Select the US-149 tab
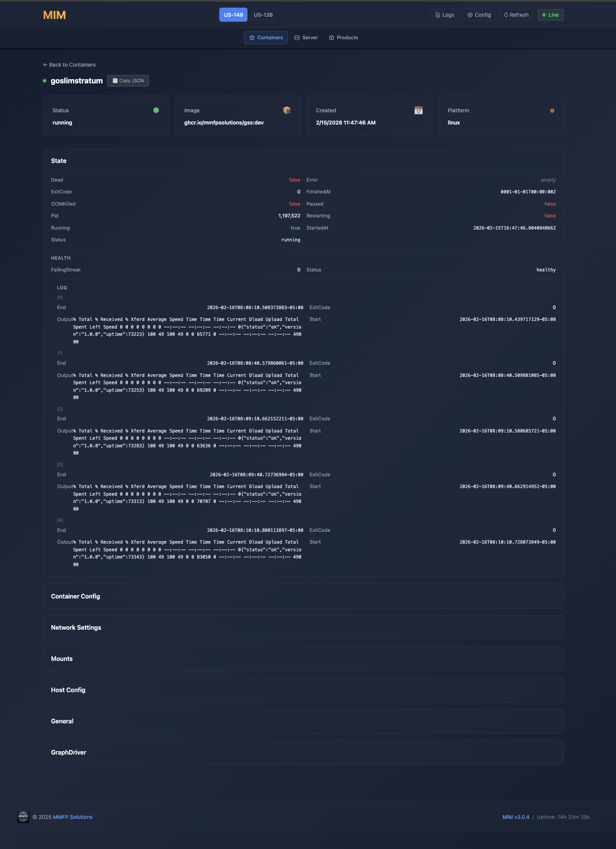Image resolution: width=616 pixels, height=849 pixels. [233, 14]
